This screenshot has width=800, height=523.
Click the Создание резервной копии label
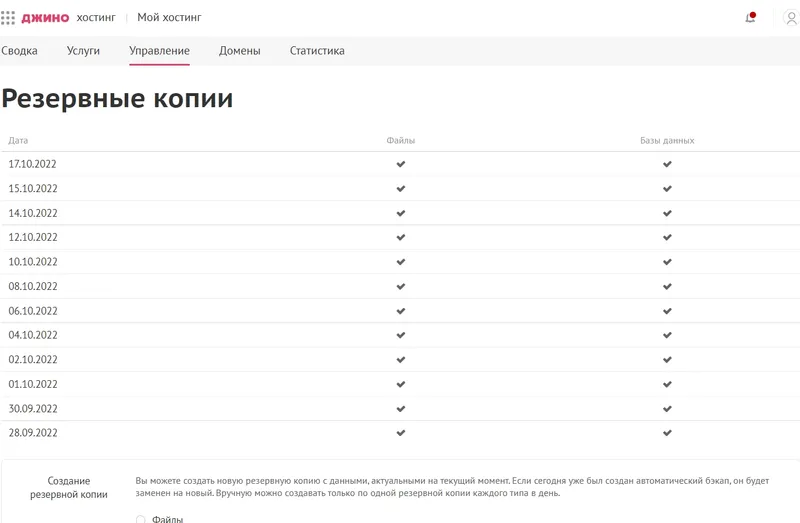(x=69, y=487)
